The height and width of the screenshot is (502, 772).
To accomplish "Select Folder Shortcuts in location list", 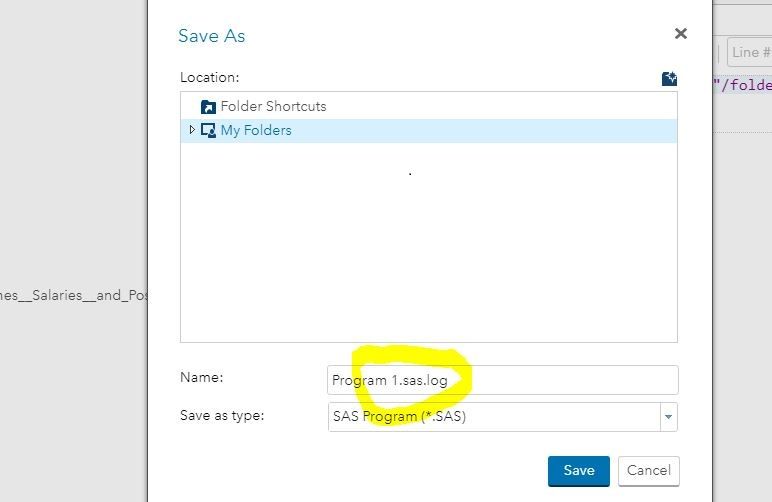I will click(273, 106).
